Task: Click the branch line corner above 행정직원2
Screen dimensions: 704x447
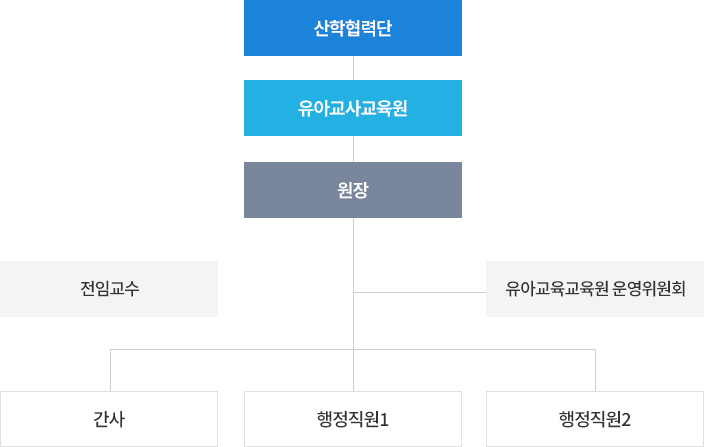Action: point(595,350)
